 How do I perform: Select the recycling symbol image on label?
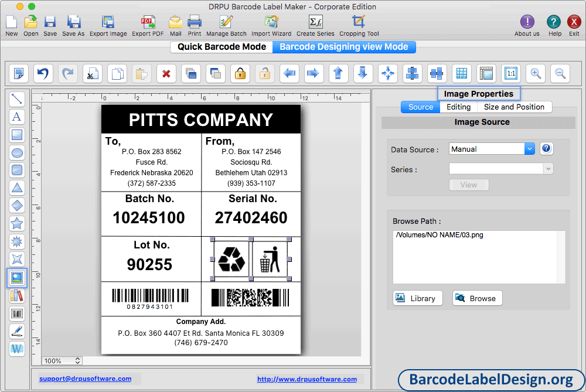[231, 259]
